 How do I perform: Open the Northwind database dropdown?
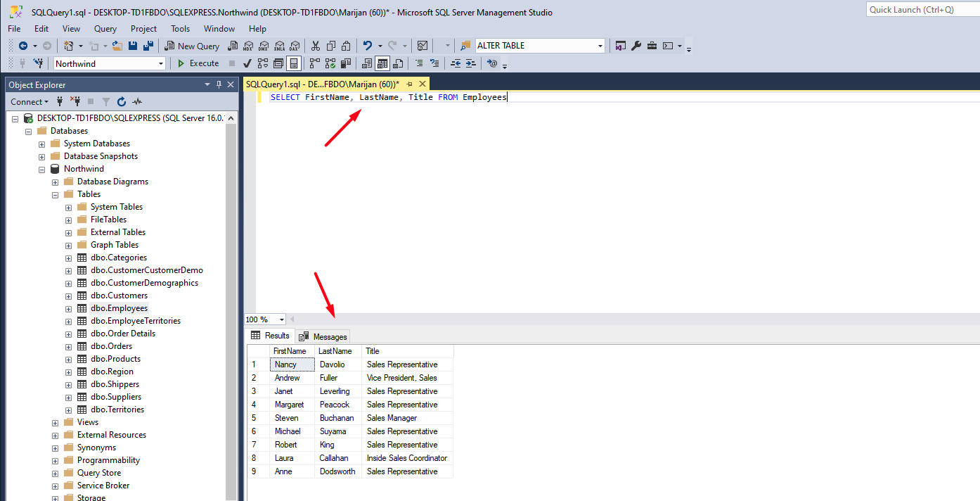click(161, 63)
